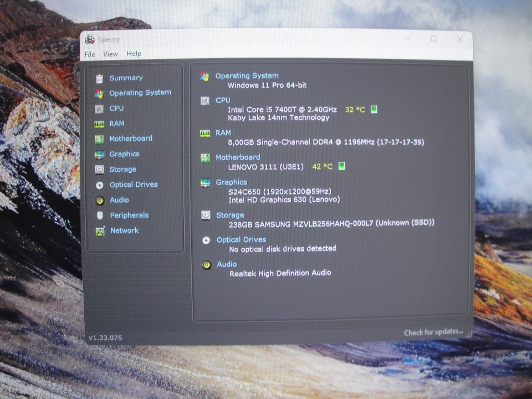Maximize the Speccy window
The image size is (532, 399).
click(x=433, y=39)
